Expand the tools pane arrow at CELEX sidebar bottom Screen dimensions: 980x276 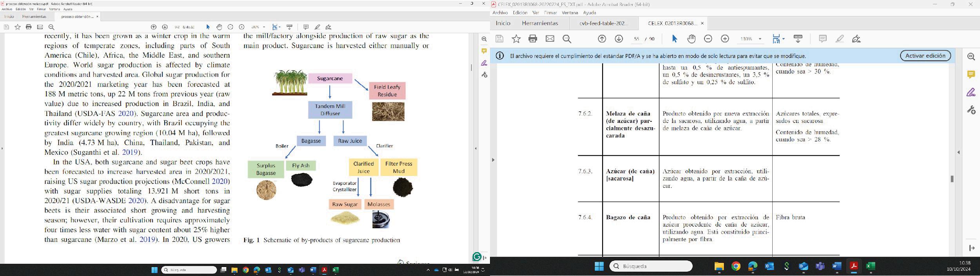click(972, 248)
